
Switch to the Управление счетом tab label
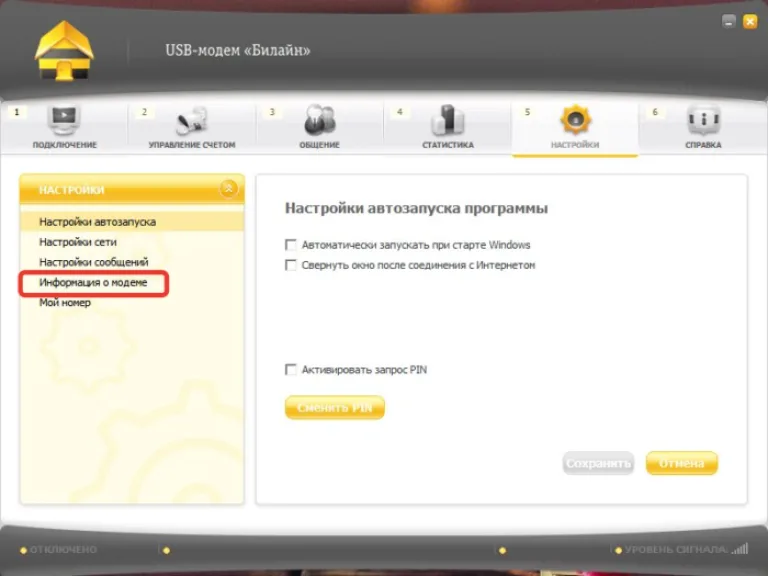[192, 145]
